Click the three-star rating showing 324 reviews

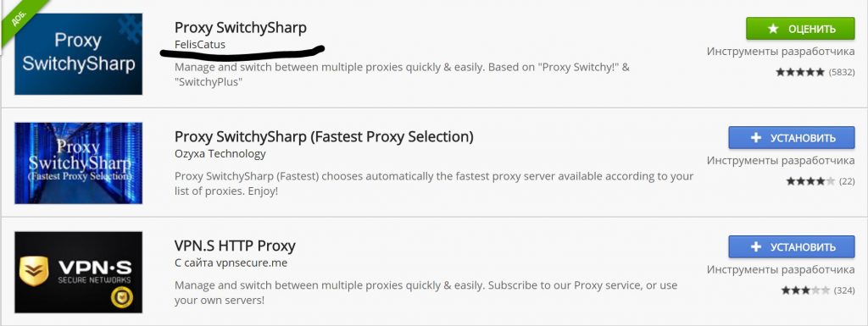coord(805,290)
